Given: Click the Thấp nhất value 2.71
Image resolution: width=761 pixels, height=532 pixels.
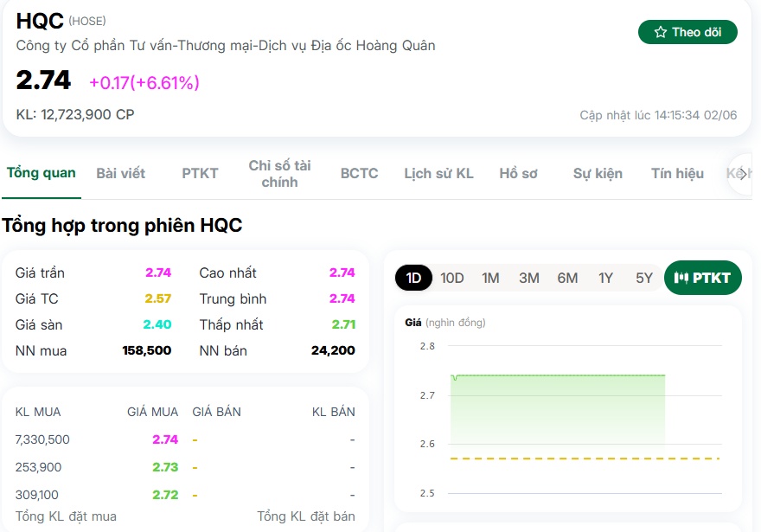Looking at the screenshot, I should click(x=343, y=324).
